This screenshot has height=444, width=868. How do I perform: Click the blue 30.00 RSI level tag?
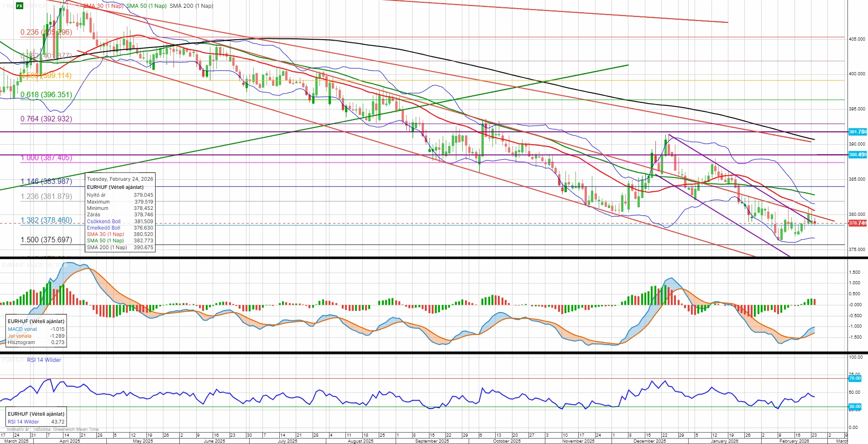coord(854,407)
